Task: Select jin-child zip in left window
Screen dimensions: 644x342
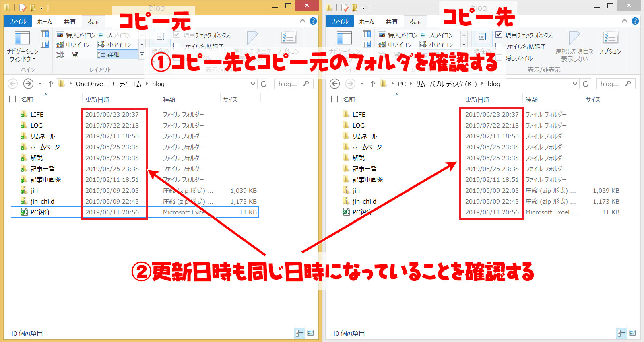Action: (42, 201)
